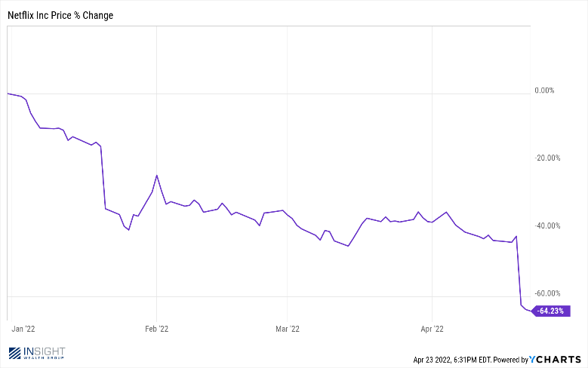Click the Apr 23 2022 timestamp text
588x368 pixels.
[x=452, y=360]
